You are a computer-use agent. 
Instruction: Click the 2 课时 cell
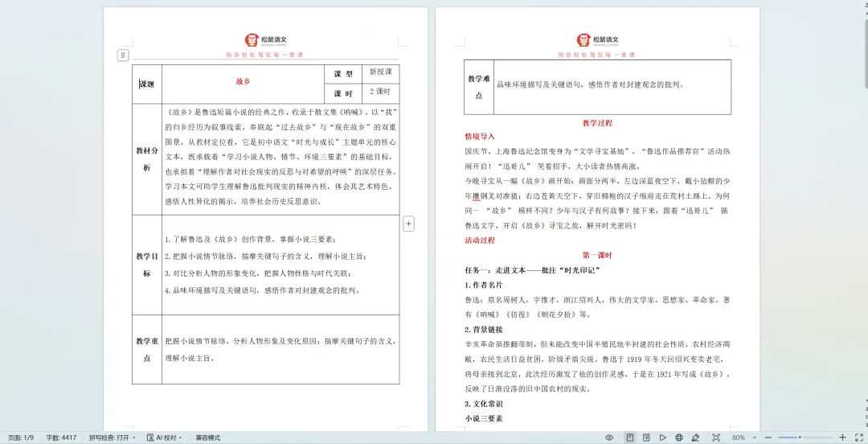coord(381,92)
